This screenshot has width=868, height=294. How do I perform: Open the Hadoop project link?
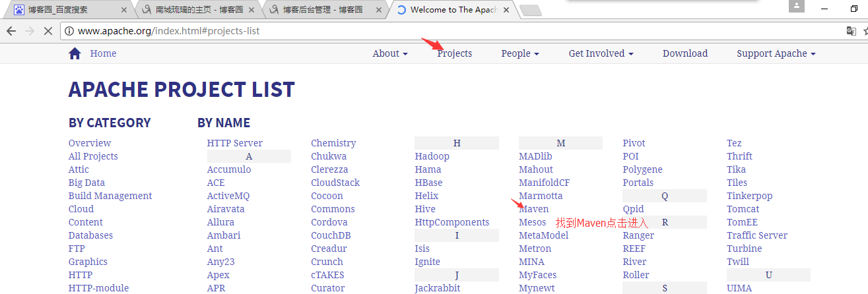click(x=432, y=156)
